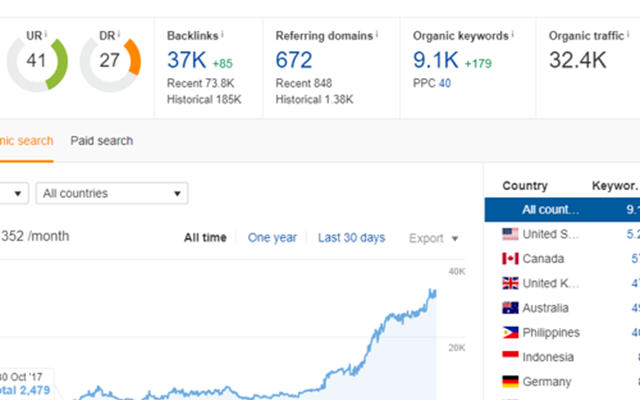This screenshot has height=400, width=640.
Task: Click the info icon beside Backlinks
Action: [222, 34]
